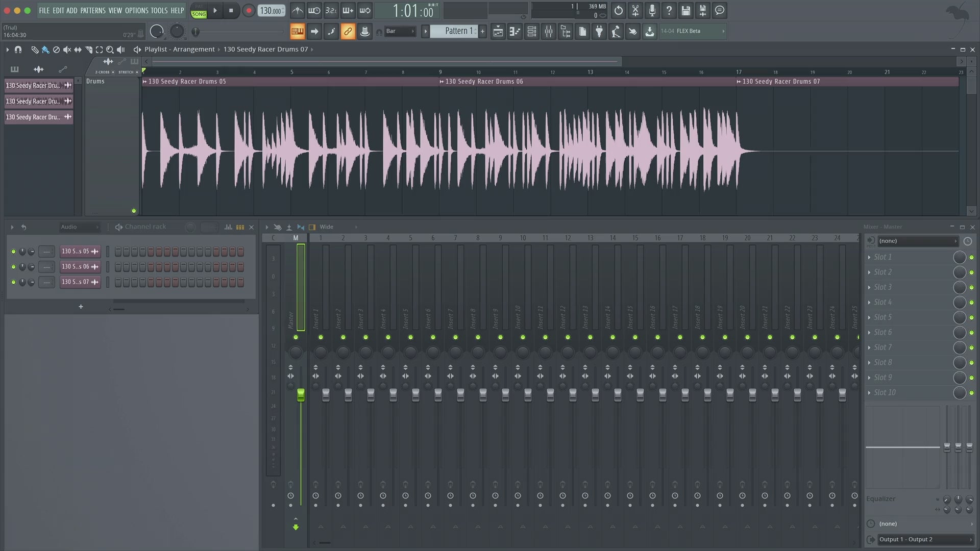
Task: Select the paint brush tool in Playlist
Action: [45, 49]
